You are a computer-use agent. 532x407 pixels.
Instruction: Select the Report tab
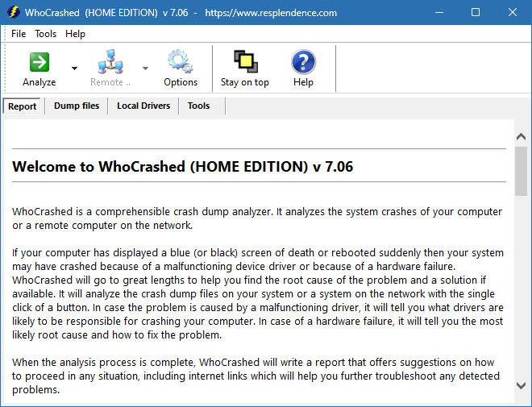[22, 106]
